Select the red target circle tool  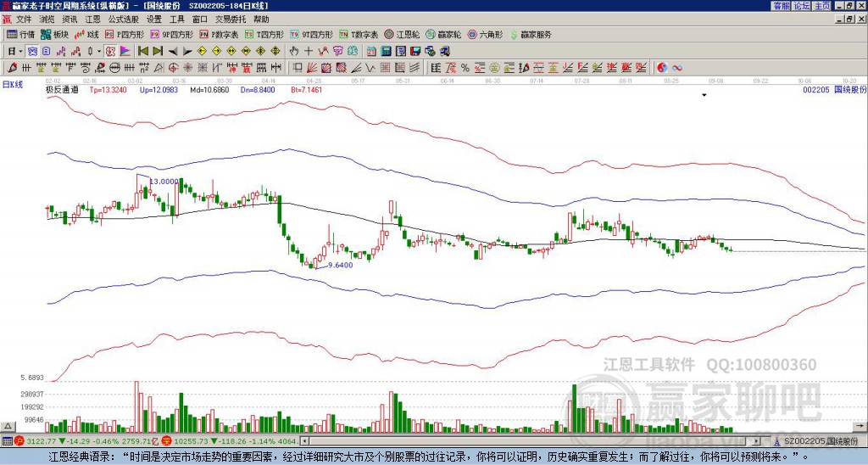pos(173,68)
